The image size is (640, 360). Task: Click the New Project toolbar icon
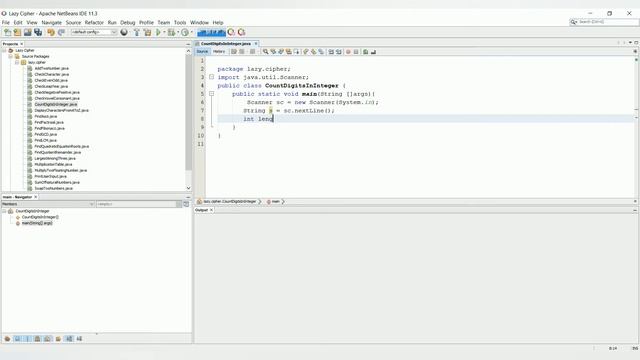pos(17,32)
